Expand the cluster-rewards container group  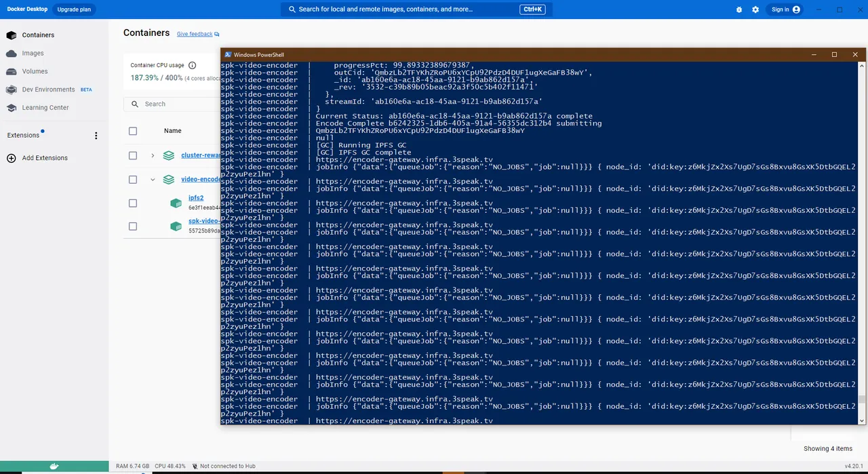click(x=153, y=155)
